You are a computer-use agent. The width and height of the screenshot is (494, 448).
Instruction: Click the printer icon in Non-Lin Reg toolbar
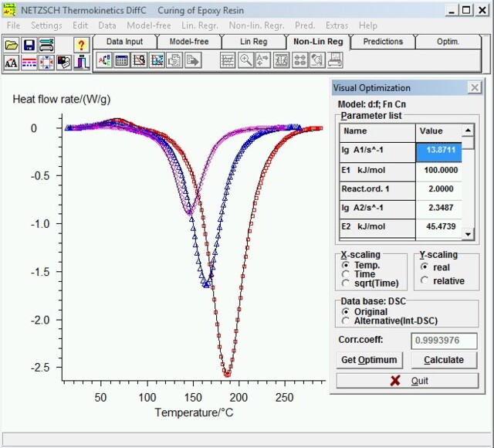pyautogui.click(x=335, y=60)
